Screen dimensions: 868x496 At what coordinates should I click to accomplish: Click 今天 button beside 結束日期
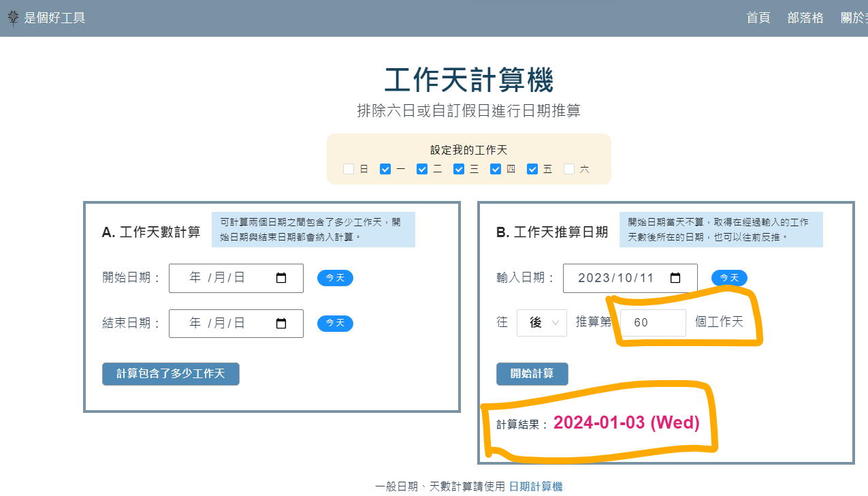click(335, 323)
